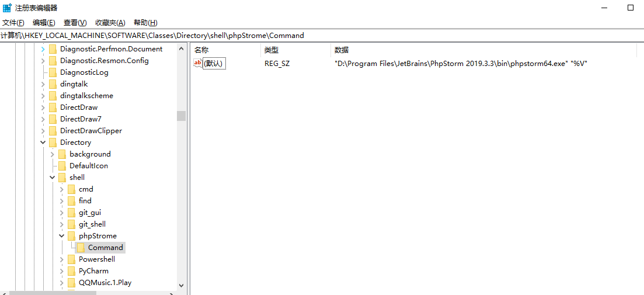Expand the dingtalk key

[43, 84]
